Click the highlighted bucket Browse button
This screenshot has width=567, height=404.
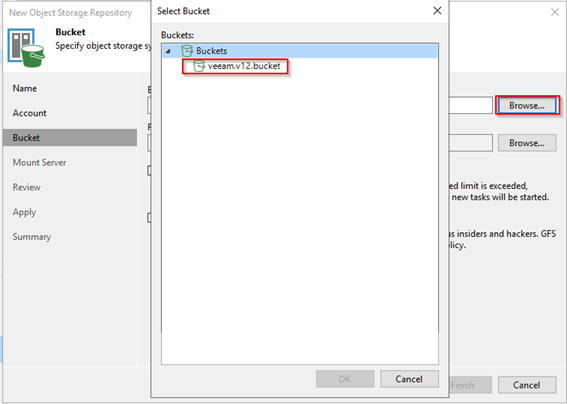[527, 106]
